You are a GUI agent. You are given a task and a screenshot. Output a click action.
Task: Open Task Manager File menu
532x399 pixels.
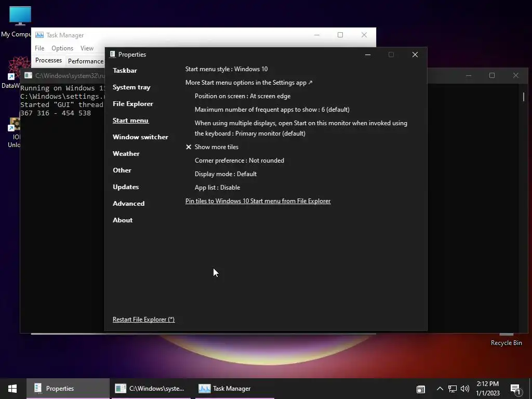pyautogui.click(x=39, y=48)
